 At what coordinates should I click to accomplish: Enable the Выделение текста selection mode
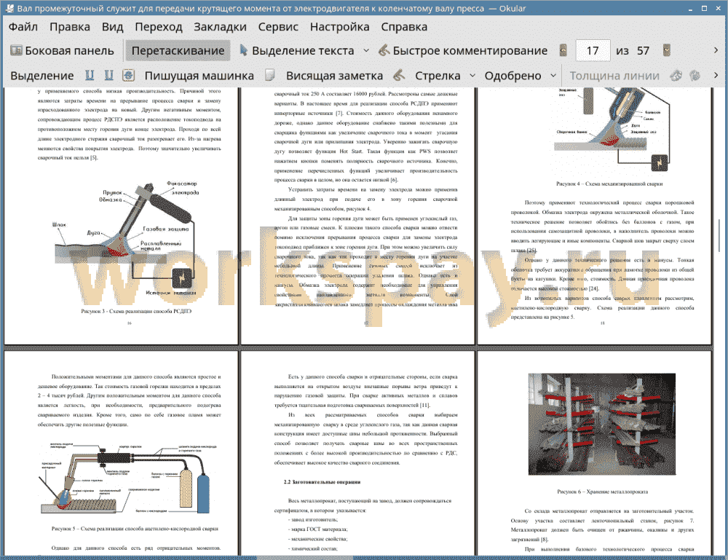pos(296,50)
